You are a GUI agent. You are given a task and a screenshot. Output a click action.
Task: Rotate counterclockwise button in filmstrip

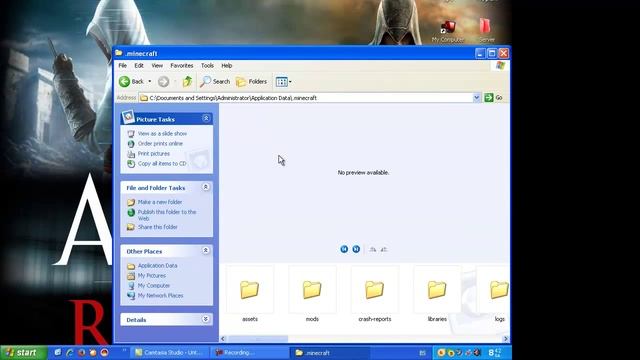pyautogui.click(x=384, y=249)
